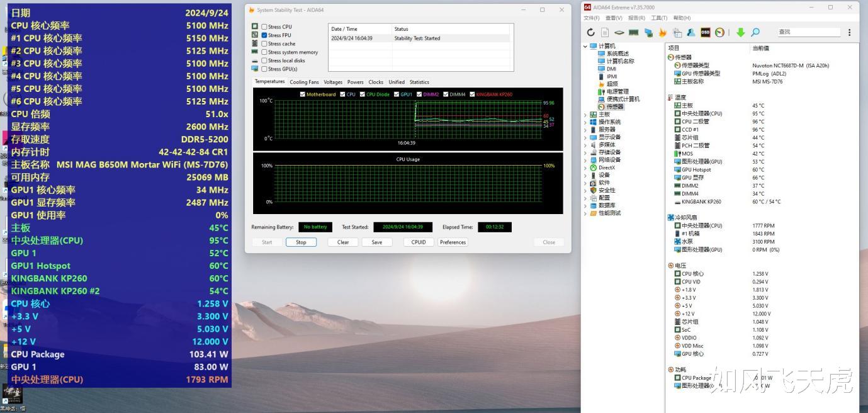Select 系统概述 in the AIDA64 tree
868x413 pixels.
pos(613,54)
